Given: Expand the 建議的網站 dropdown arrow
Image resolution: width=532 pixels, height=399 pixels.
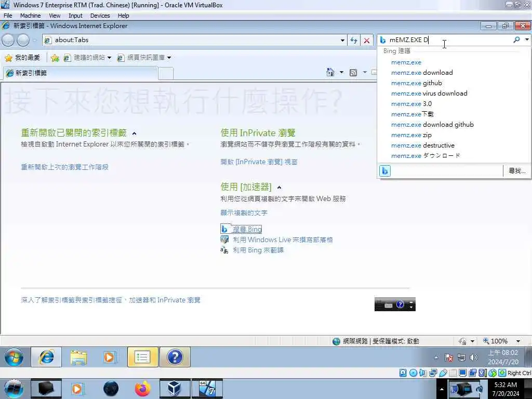Looking at the screenshot, I should [109, 58].
